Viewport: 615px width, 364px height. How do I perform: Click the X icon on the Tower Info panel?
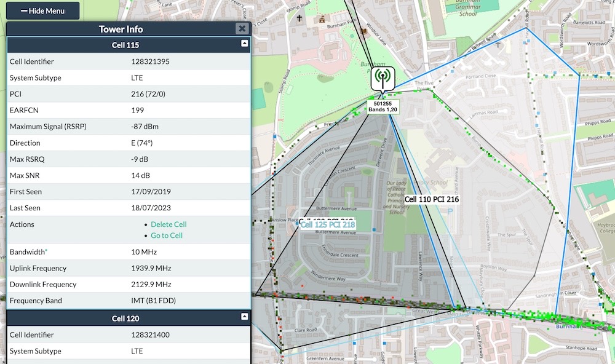242,28
